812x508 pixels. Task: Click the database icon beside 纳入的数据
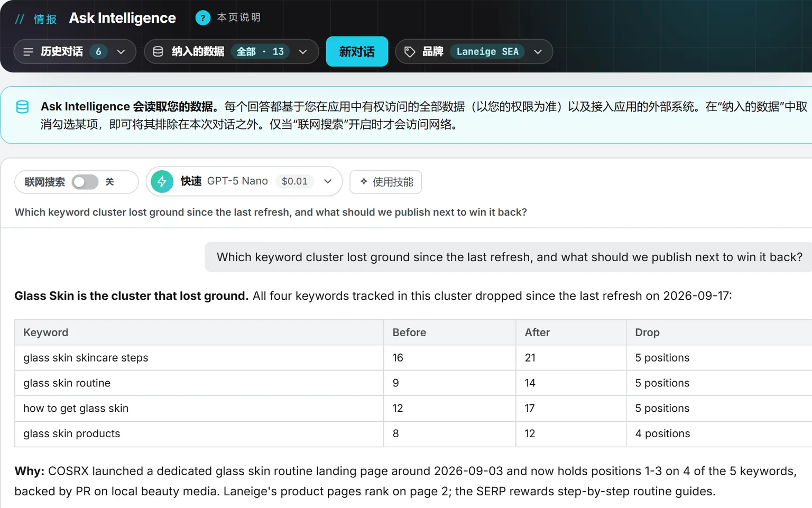158,52
